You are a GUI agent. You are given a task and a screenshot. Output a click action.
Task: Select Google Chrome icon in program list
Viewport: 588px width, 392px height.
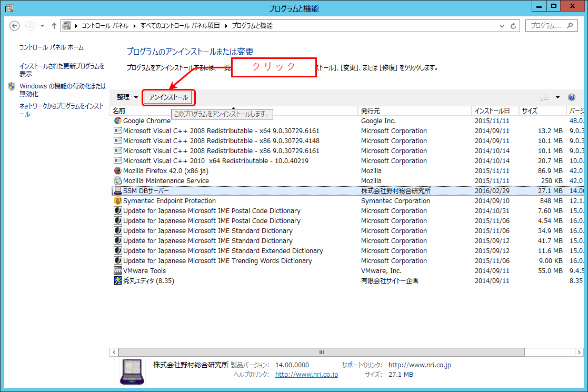[118, 120]
